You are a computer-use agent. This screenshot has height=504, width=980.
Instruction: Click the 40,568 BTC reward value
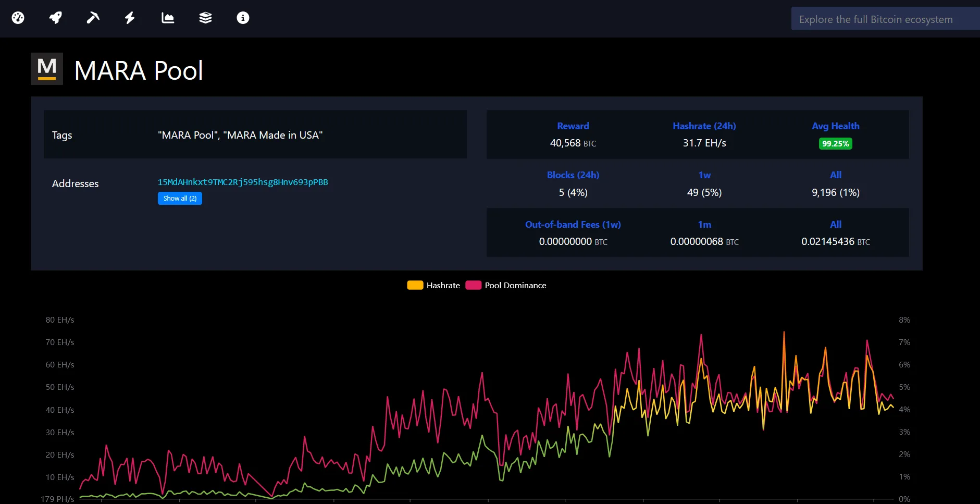click(573, 143)
